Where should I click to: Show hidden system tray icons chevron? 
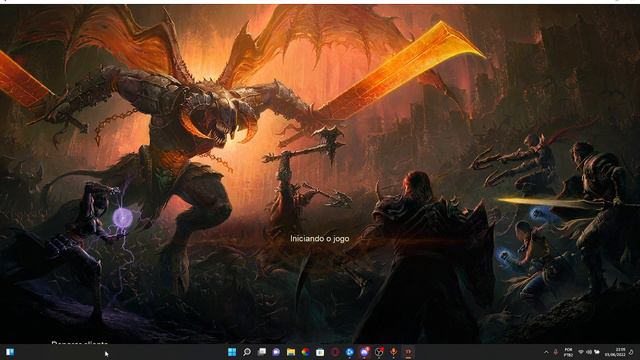point(547,352)
